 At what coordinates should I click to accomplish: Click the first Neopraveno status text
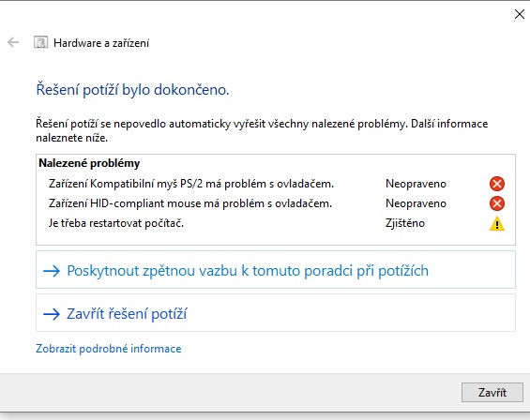(416, 184)
